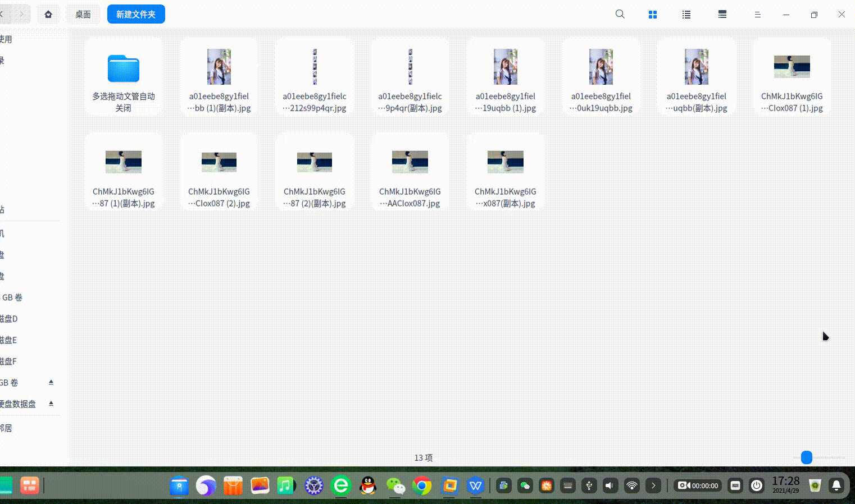The width and height of the screenshot is (855, 504).
Task: Open the power shutdown button
Action: (x=757, y=485)
